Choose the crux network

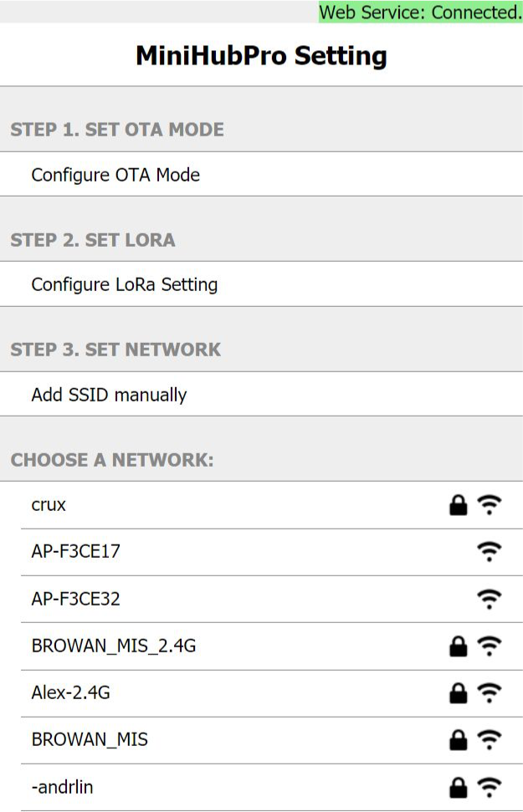(x=272, y=505)
